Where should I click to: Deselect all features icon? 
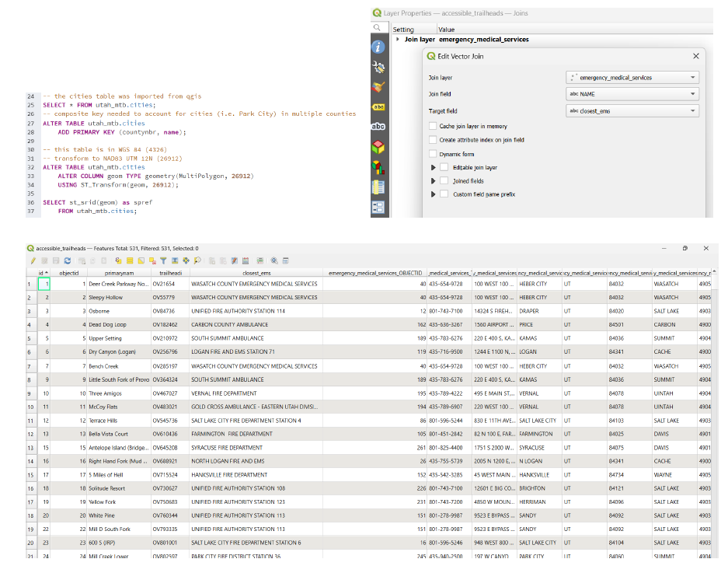(152, 260)
